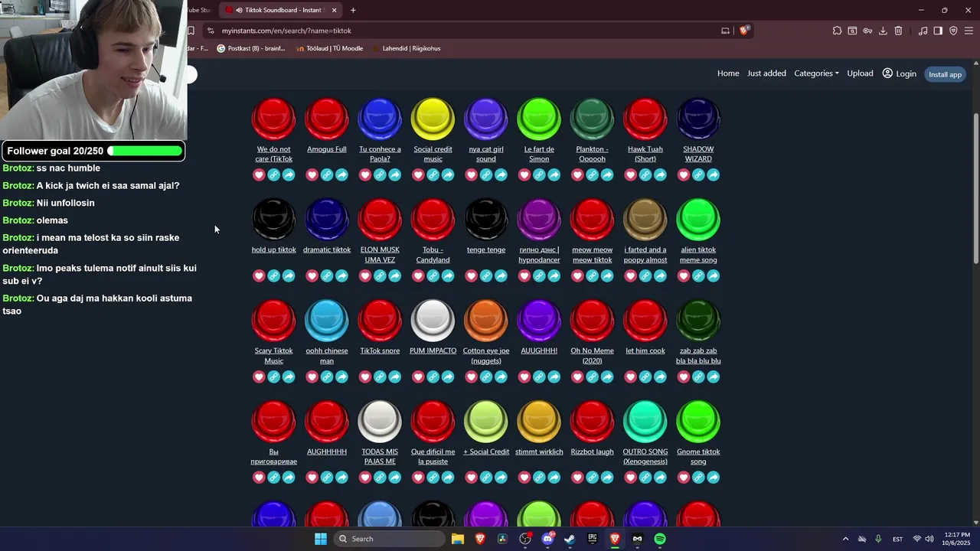Toggle heart for hold up tiktok

pyautogui.click(x=259, y=276)
